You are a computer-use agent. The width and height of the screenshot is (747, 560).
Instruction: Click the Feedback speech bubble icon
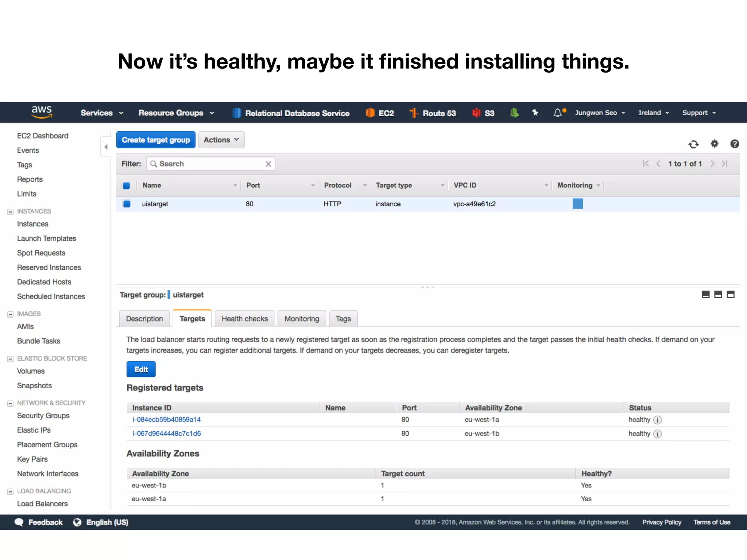pos(19,522)
